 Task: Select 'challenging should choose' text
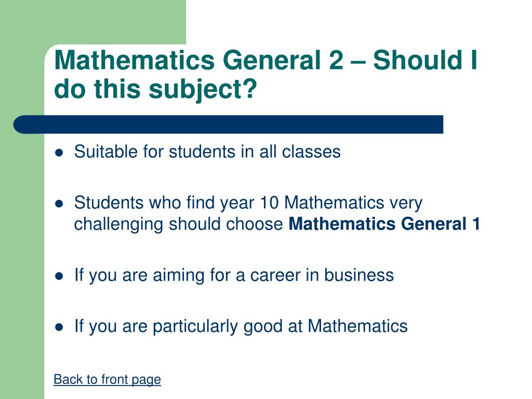click(x=179, y=224)
